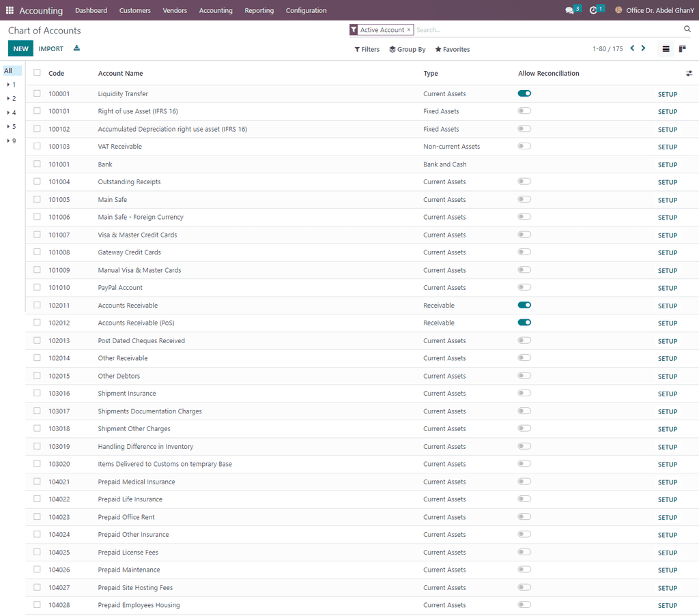The height and width of the screenshot is (616, 699).
Task: Open the activities clock icon
Action: tap(593, 10)
